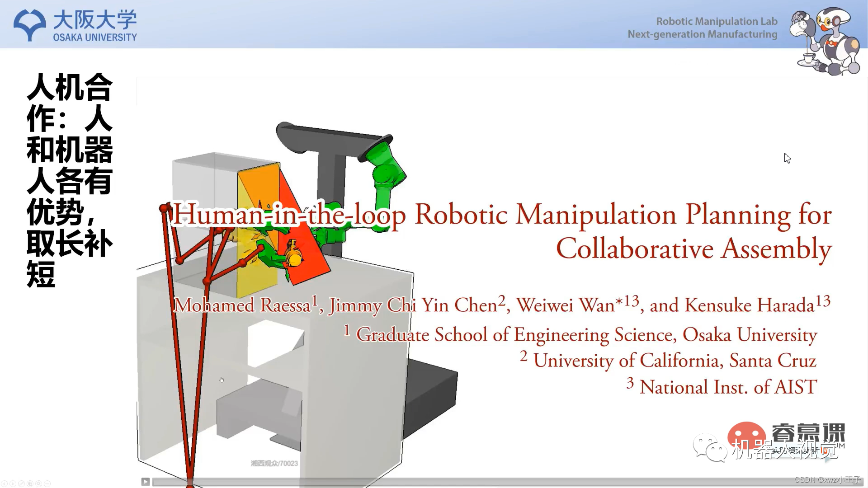The image size is (868, 488).
Task: Go to the next slide button
Action: (13, 483)
